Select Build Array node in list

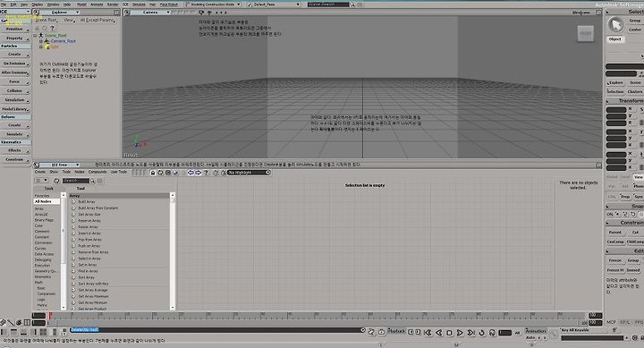[87, 202]
